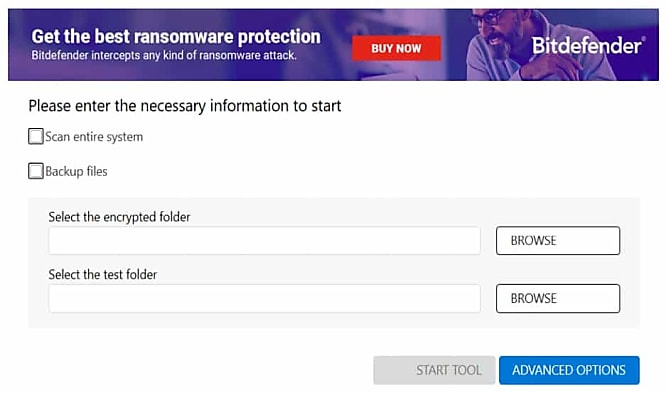Screen dimensions: 666x393
Task: Focus the encrypted folder path field
Action: click(x=264, y=240)
